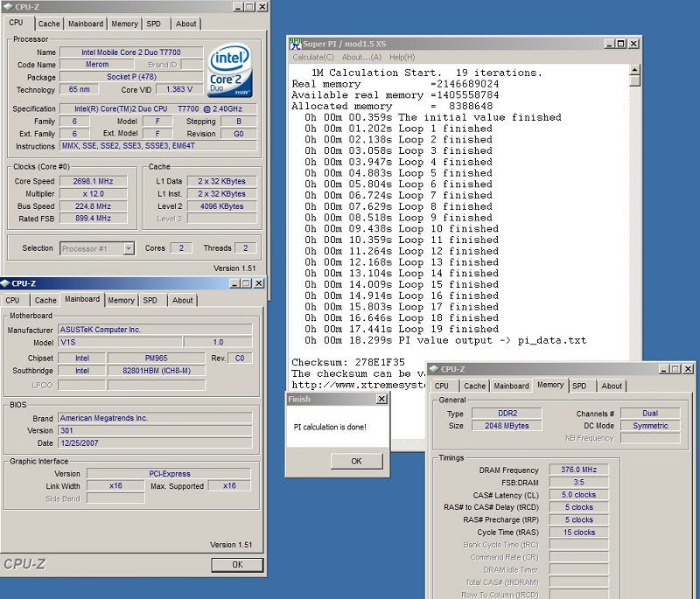Click Checksum line 278E1F35 in Super PI

click(348, 362)
